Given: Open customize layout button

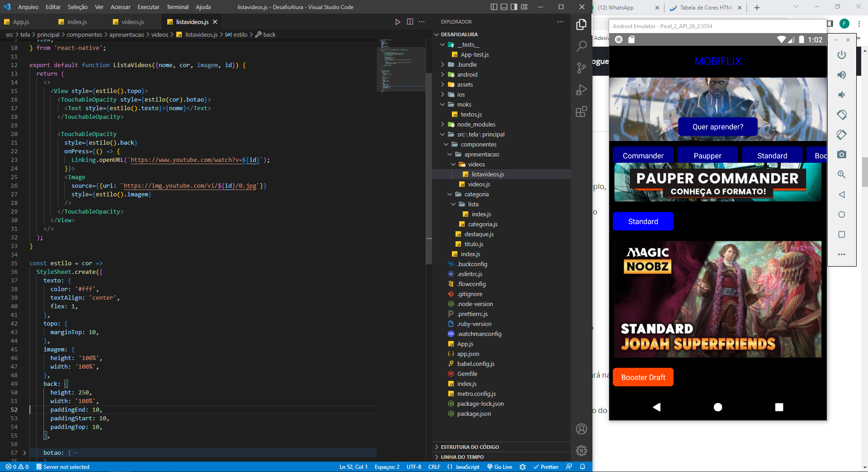Looking at the screenshot, I should (524, 7).
